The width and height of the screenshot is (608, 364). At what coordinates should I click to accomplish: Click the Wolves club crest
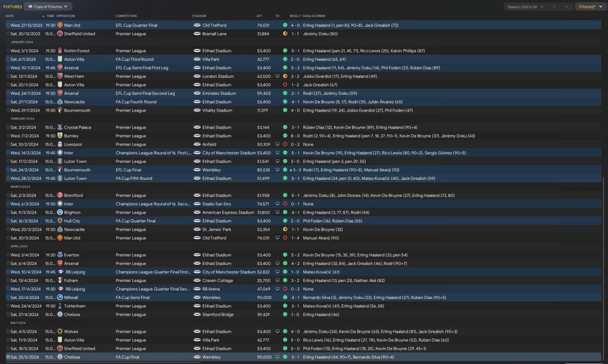point(60,332)
